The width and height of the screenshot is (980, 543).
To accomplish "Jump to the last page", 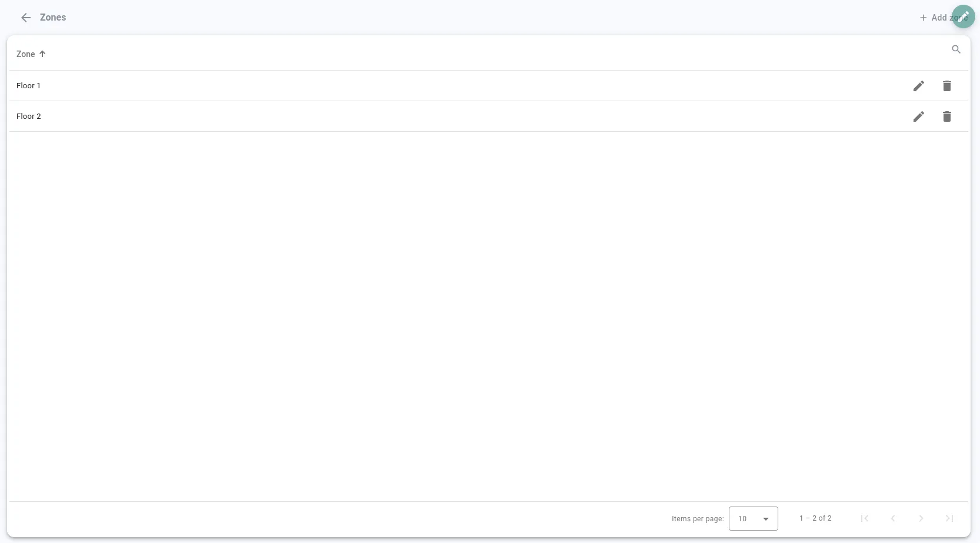I will tap(949, 518).
